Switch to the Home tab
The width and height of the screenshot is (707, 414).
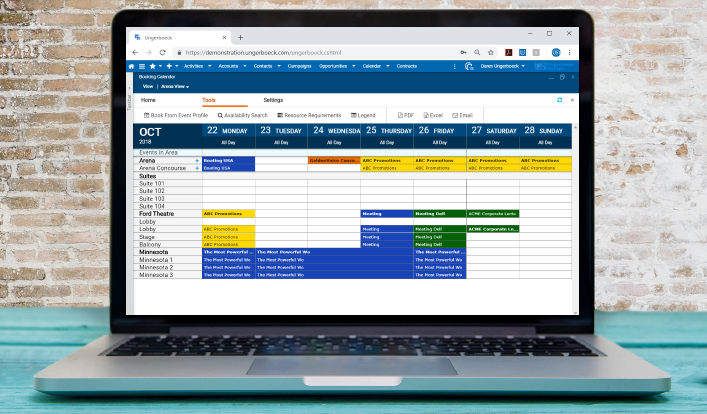[x=148, y=100]
